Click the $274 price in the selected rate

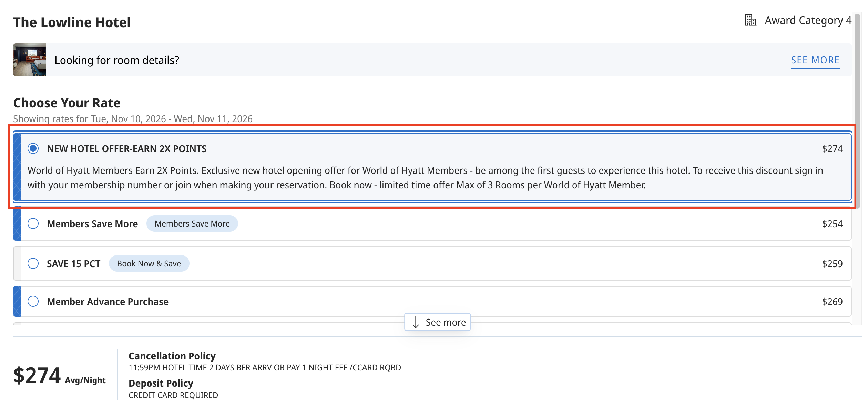[x=832, y=149]
